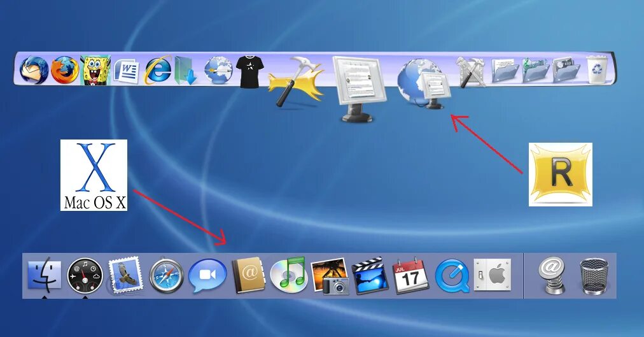Viewport: 644px width, 337px height.
Task: Open the globe with monitor network icon
Action: pyautogui.click(x=423, y=84)
